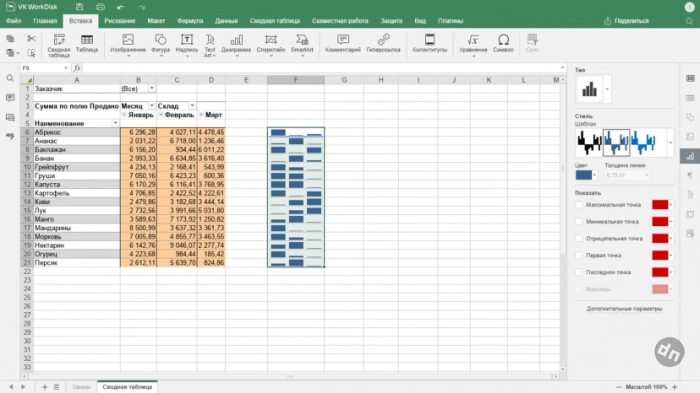Click the save icon in title bar
Image resolution: width=700 pixels, height=393 pixels.
79,7
